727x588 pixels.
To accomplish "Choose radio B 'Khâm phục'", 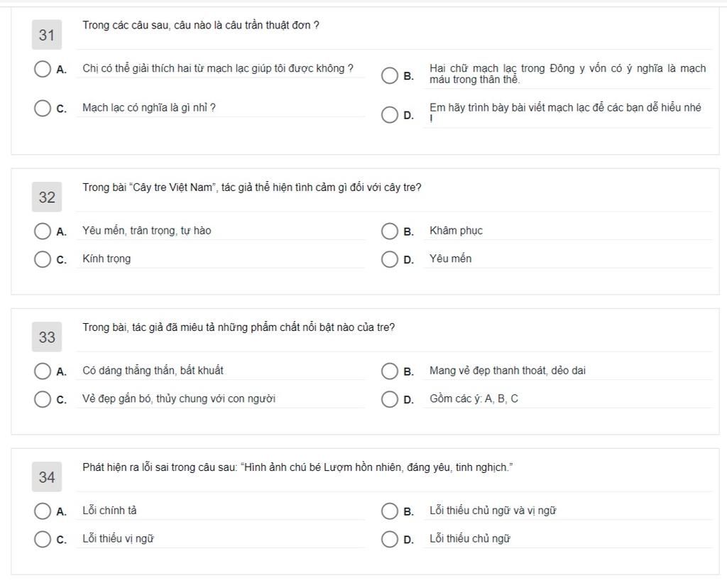I will pyautogui.click(x=390, y=231).
